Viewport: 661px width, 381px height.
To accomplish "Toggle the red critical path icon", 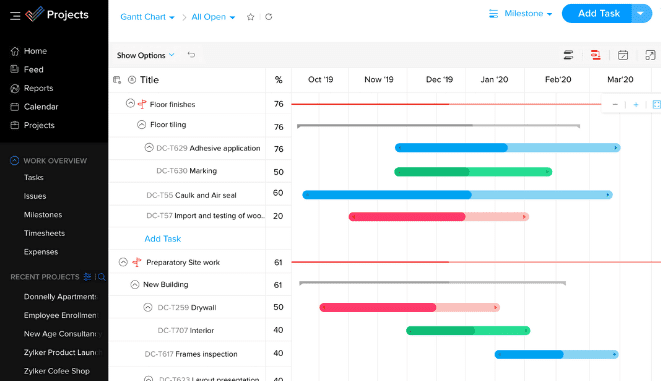I will (595, 55).
